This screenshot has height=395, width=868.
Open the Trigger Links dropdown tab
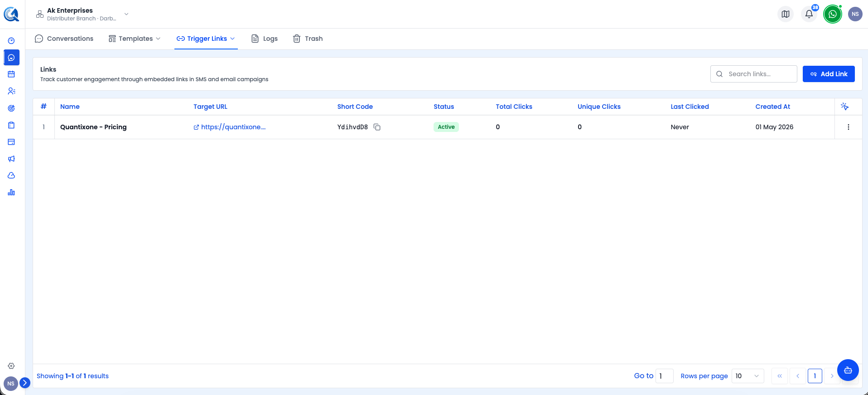click(206, 39)
